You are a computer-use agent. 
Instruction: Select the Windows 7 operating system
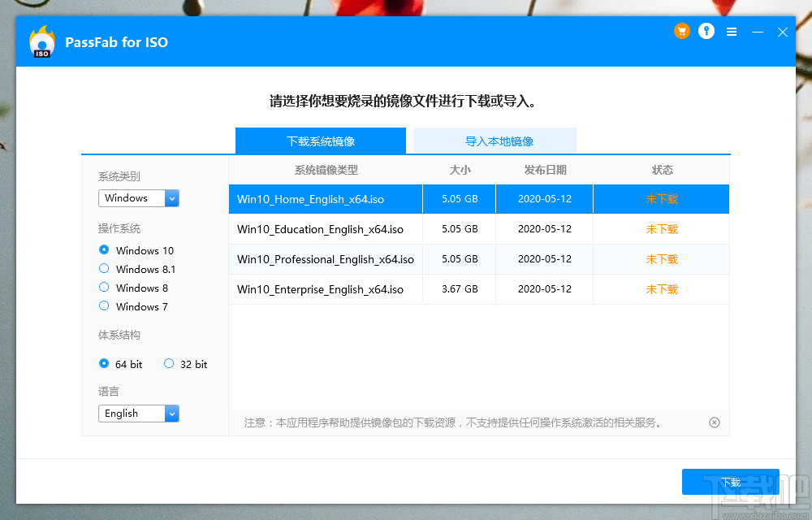[103, 306]
